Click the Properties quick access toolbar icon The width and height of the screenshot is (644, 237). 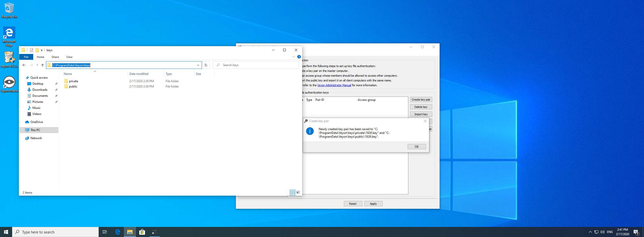pyautogui.click(x=31, y=50)
